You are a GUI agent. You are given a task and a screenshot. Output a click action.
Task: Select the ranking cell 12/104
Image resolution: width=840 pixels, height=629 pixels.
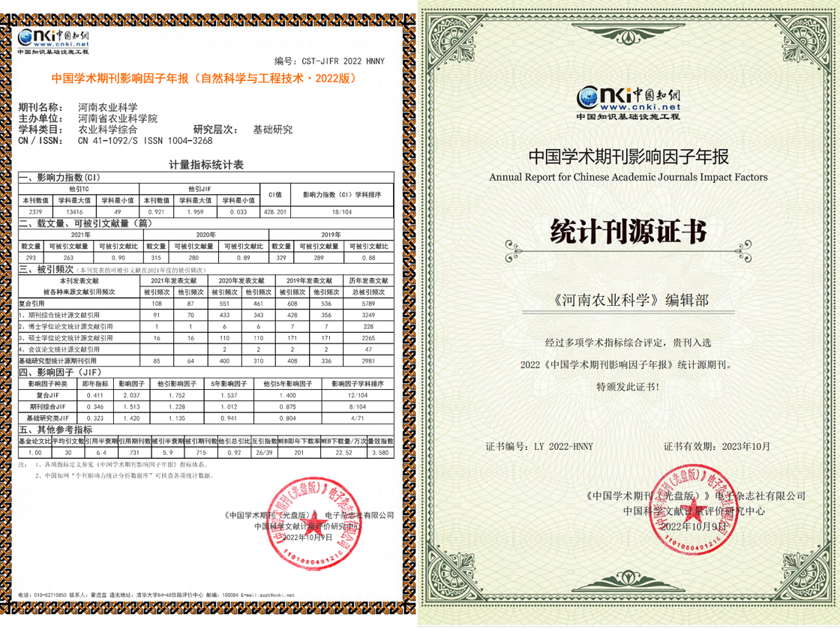tap(358, 396)
